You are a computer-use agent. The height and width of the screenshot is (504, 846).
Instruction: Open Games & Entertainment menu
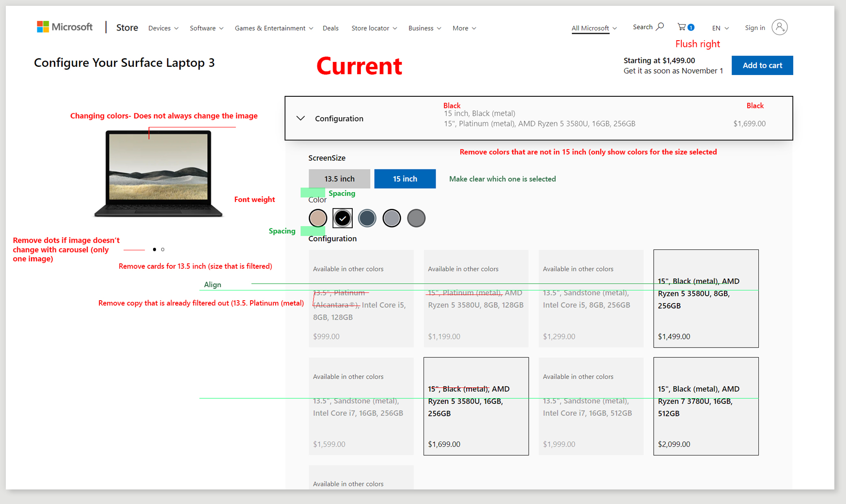pos(274,28)
